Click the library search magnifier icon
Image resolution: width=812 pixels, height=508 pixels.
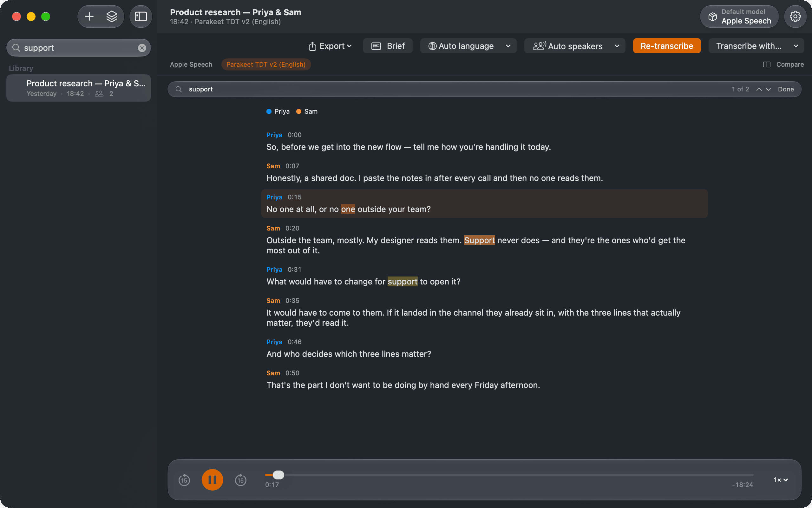click(x=16, y=48)
